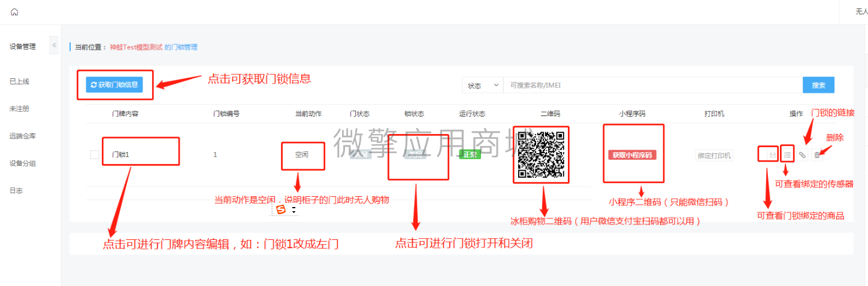
Task: Tick the checkbox for the 门锁1 row
Action: [95, 154]
